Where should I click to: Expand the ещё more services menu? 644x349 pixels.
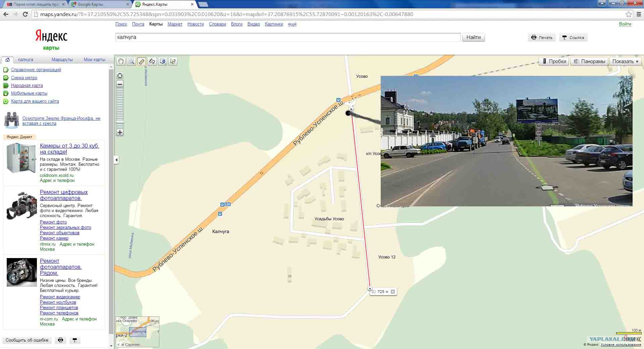(x=292, y=24)
